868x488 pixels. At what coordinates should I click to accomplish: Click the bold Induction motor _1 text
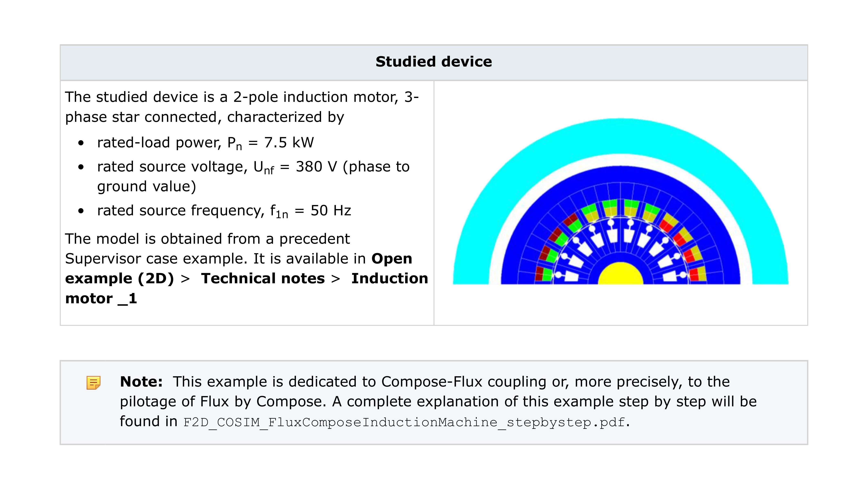pos(389,279)
